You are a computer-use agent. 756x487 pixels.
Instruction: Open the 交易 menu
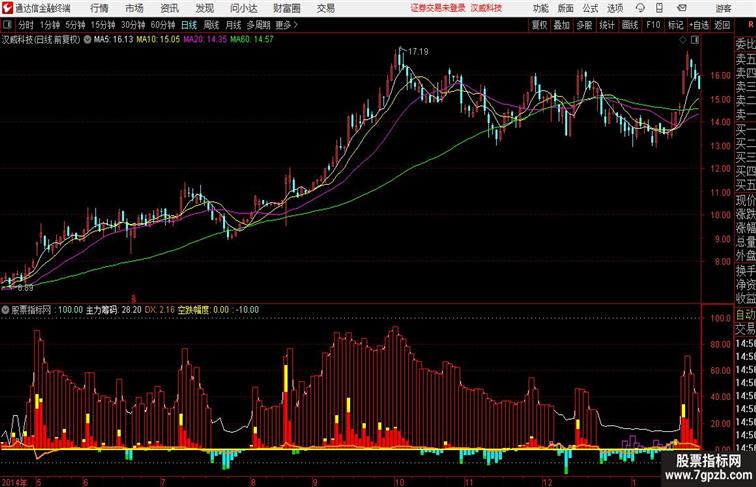tap(325, 8)
